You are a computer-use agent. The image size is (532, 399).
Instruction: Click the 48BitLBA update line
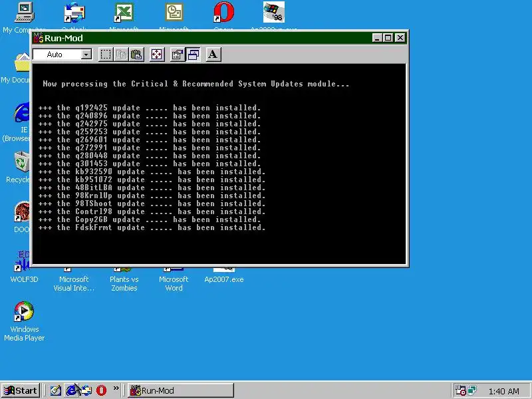[x=152, y=188]
